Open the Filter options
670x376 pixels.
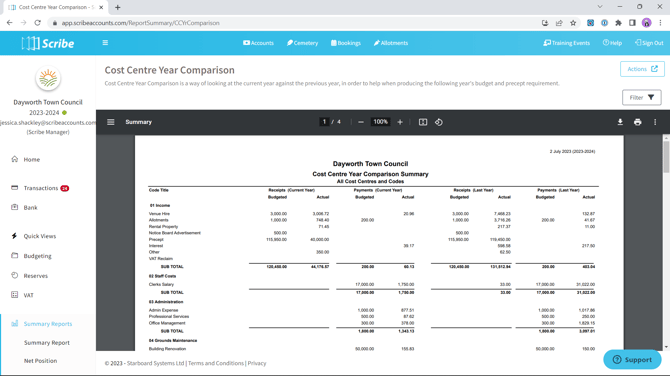[x=641, y=97]
